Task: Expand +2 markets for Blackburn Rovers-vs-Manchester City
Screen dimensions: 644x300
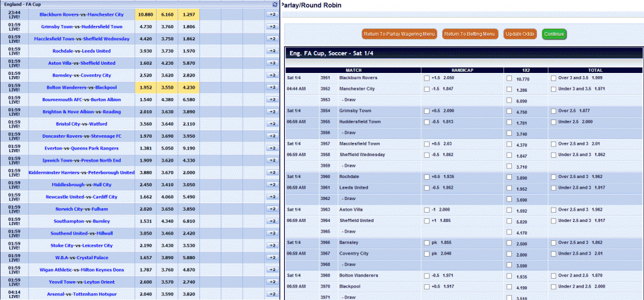Action: click(272, 14)
